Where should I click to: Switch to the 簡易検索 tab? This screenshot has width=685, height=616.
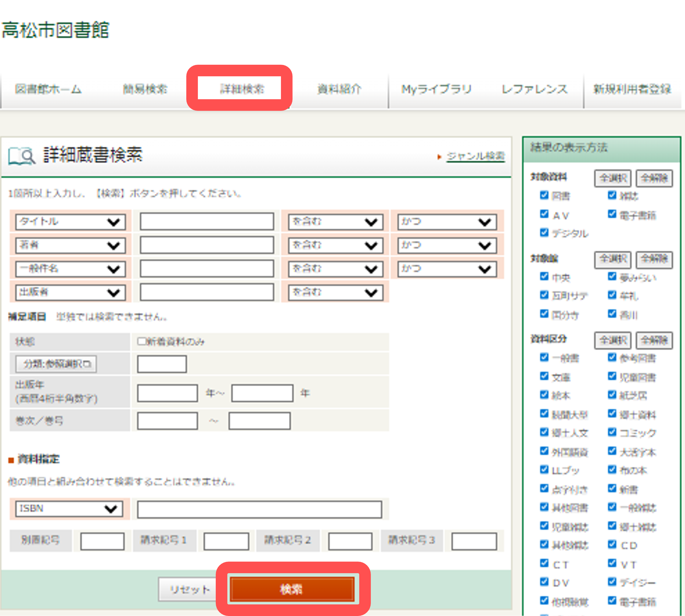(x=146, y=89)
